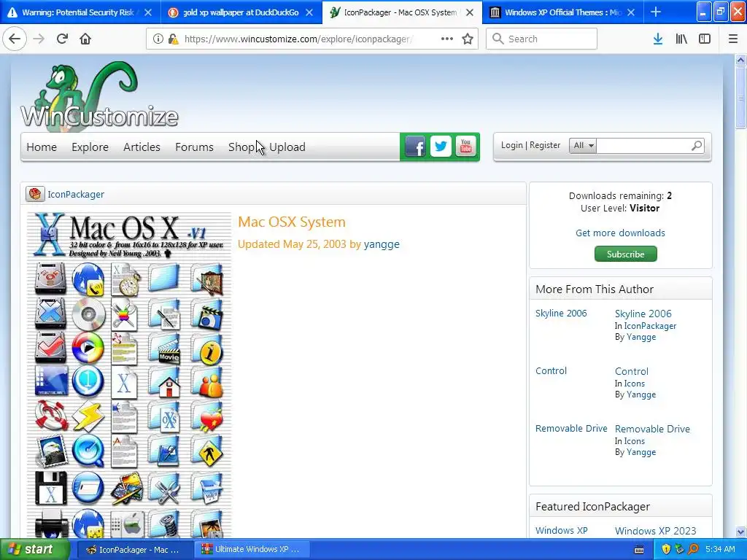This screenshot has width=747, height=560.
Task: Open the Upload menu item
Action: (x=287, y=147)
